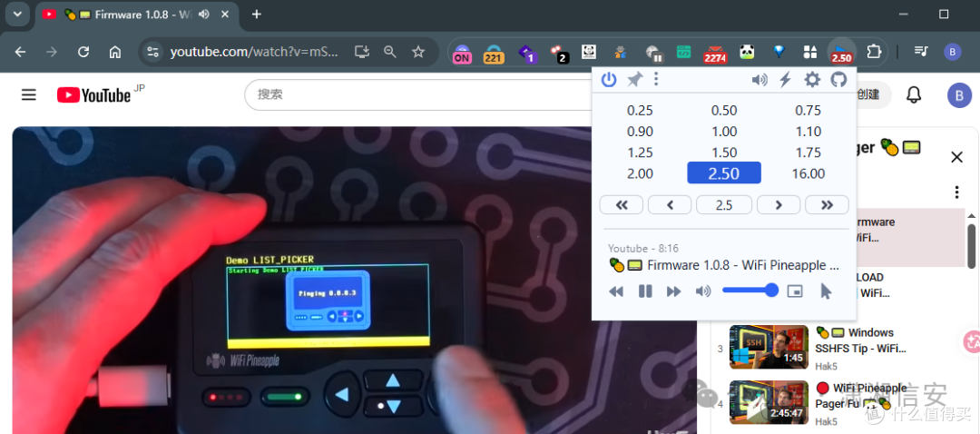
Task: Click the install app icon in address bar
Action: pos(361,52)
